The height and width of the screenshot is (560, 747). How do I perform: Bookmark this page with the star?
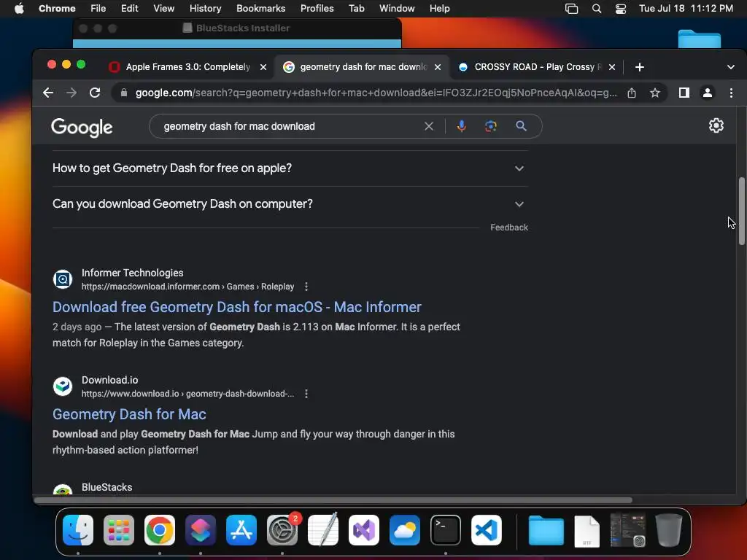tap(655, 93)
